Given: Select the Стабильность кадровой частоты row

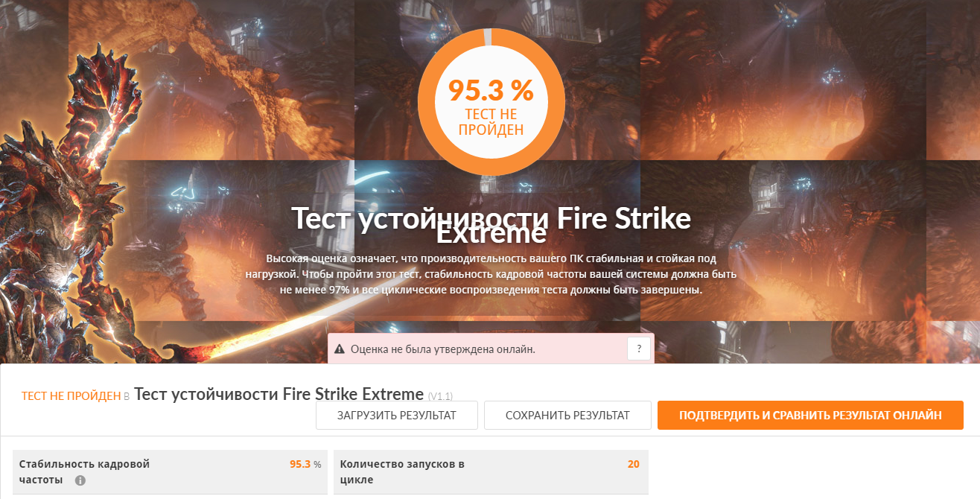Looking at the screenshot, I should (x=171, y=472).
